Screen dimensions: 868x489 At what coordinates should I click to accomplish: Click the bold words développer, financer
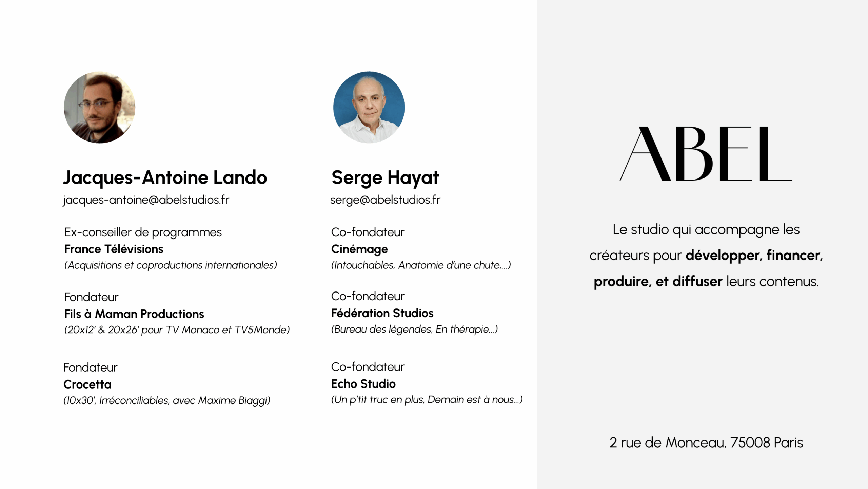(x=754, y=256)
